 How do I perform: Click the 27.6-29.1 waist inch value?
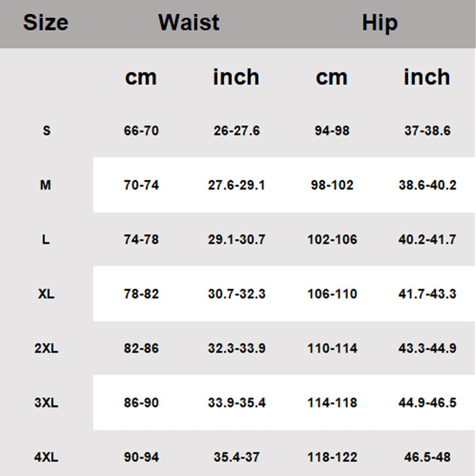[236, 185]
